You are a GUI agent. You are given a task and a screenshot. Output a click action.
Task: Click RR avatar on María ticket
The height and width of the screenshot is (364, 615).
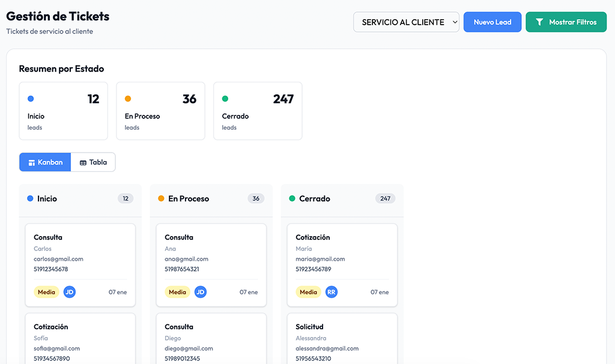coord(332,293)
